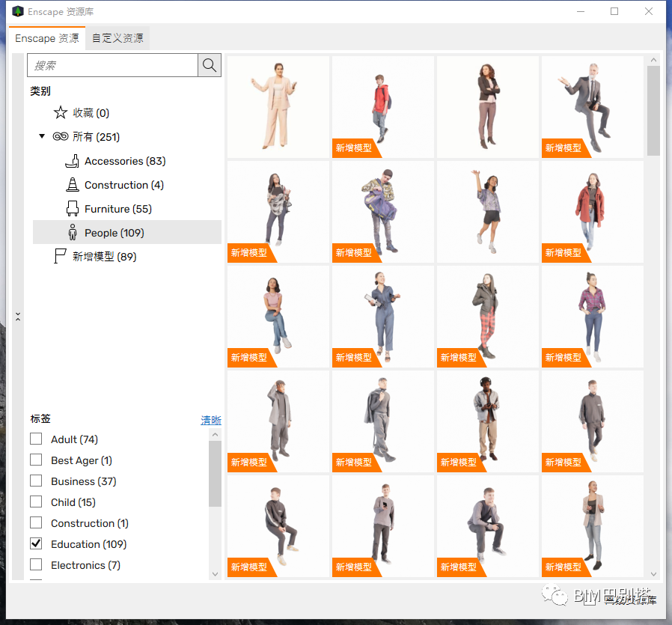Screen dimensions: 672x625
Task: Select the woman in red coat thumbnail
Action: coord(592,212)
